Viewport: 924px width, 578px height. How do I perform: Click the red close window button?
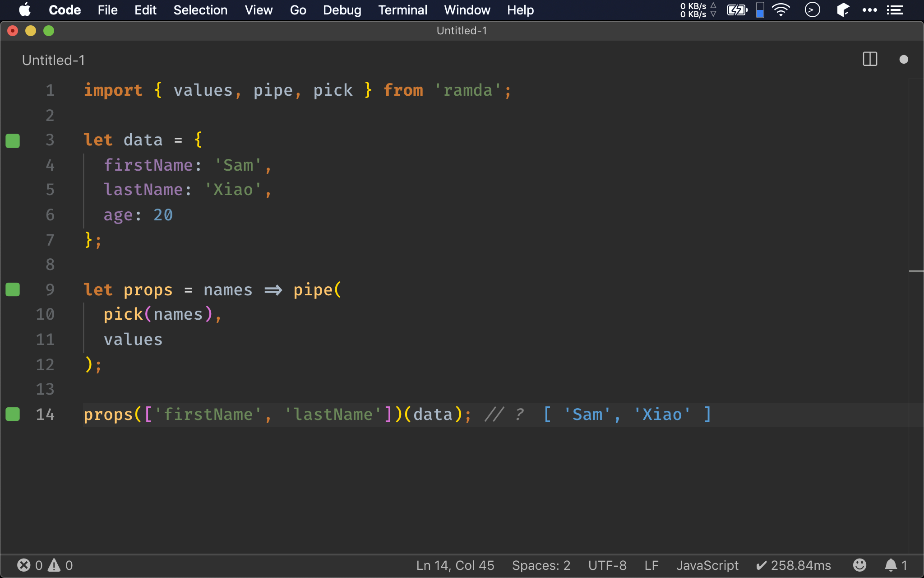click(x=13, y=31)
